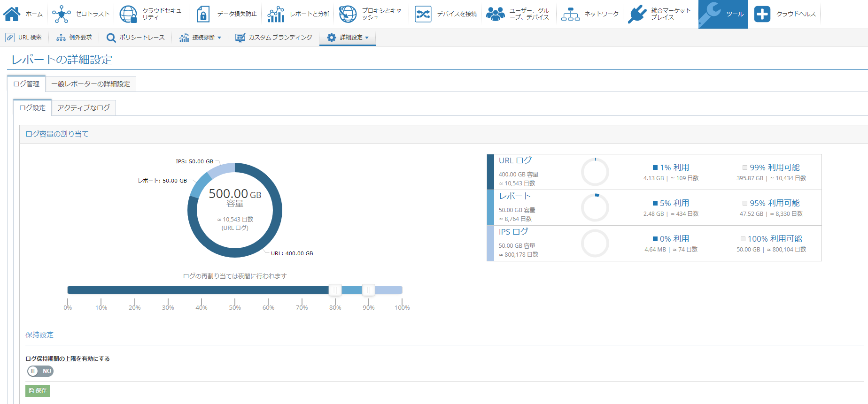The width and height of the screenshot is (868, 404).
Task: Select the アクティブなログ sub-tab
Action: point(84,108)
